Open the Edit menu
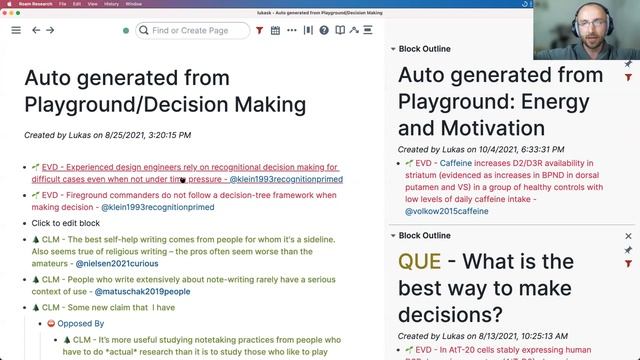The image size is (640, 360). coord(77,4)
